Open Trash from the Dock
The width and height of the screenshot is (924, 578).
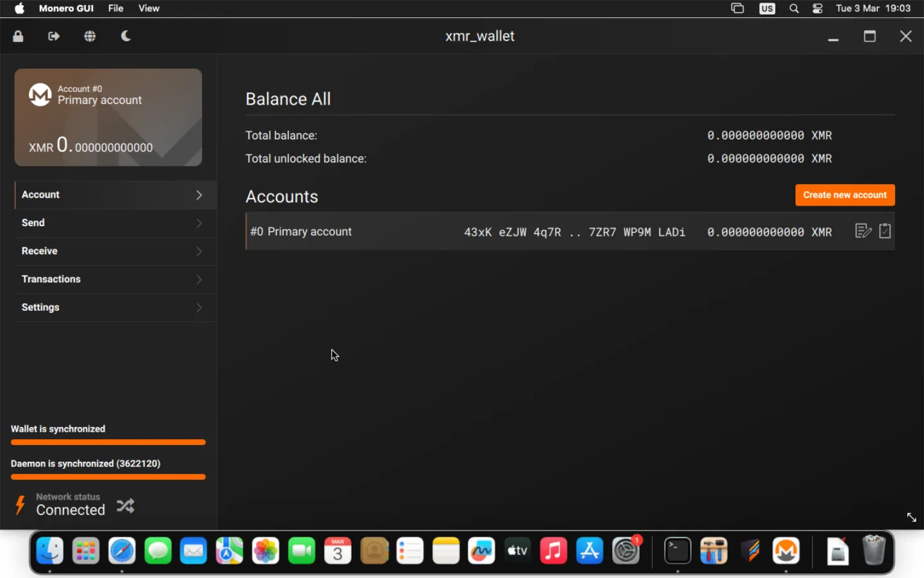[x=873, y=550]
